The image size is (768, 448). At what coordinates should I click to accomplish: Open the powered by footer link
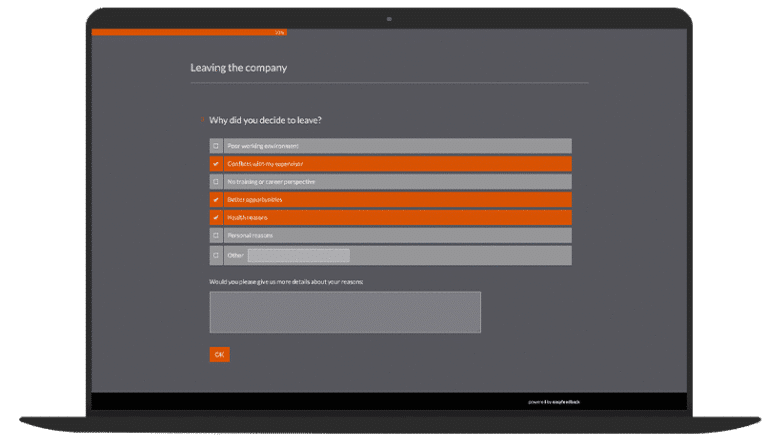tap(553, 402)
